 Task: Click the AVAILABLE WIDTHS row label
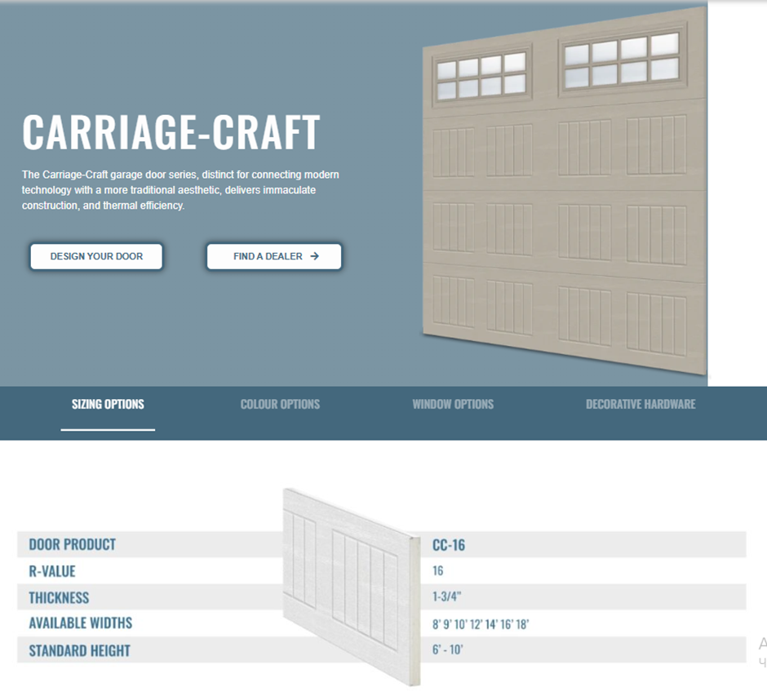(81, 623)
